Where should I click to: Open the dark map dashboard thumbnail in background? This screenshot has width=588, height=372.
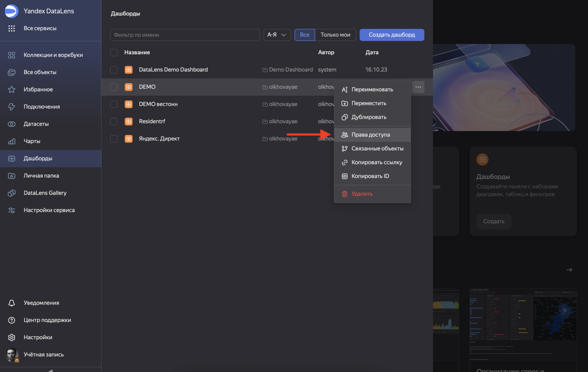[523, 324]
